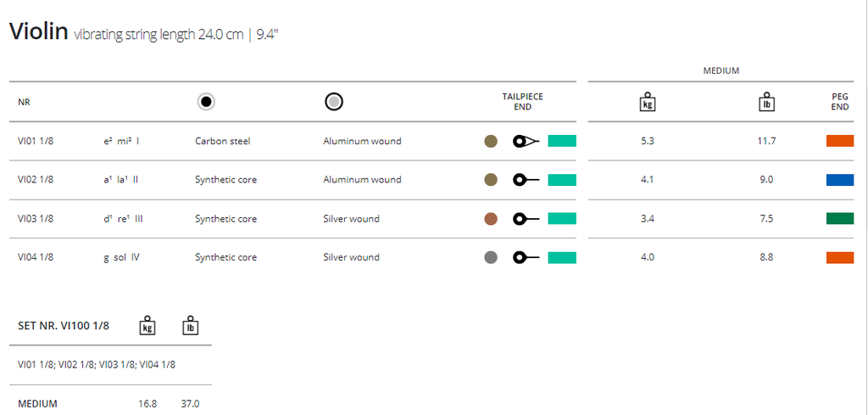Image resolution: width=868 pixels, height=415 pixels.
Task: Click the olive dot in VI01 row
Action: click(490, 141)
